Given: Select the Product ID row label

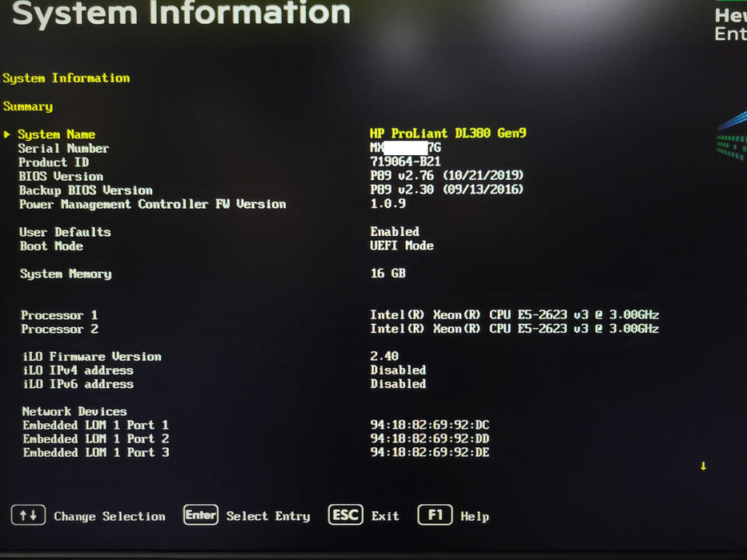Looking at the screenshot, I should click(54, 162).
